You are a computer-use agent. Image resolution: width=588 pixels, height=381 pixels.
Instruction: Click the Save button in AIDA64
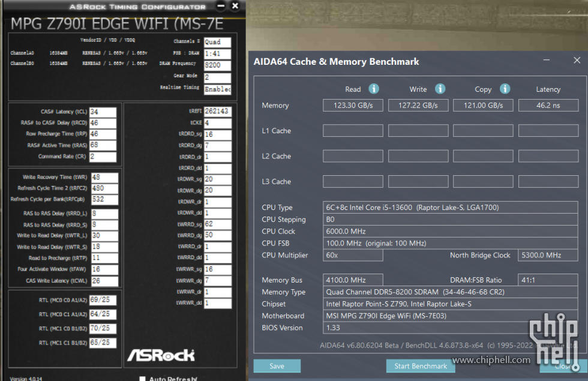[x=277, y=366]
